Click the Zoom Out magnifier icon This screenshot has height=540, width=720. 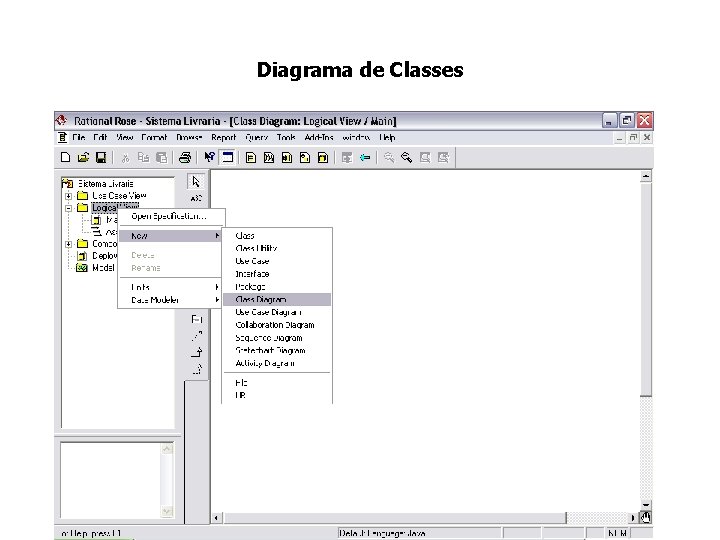(x=407, y=158)
